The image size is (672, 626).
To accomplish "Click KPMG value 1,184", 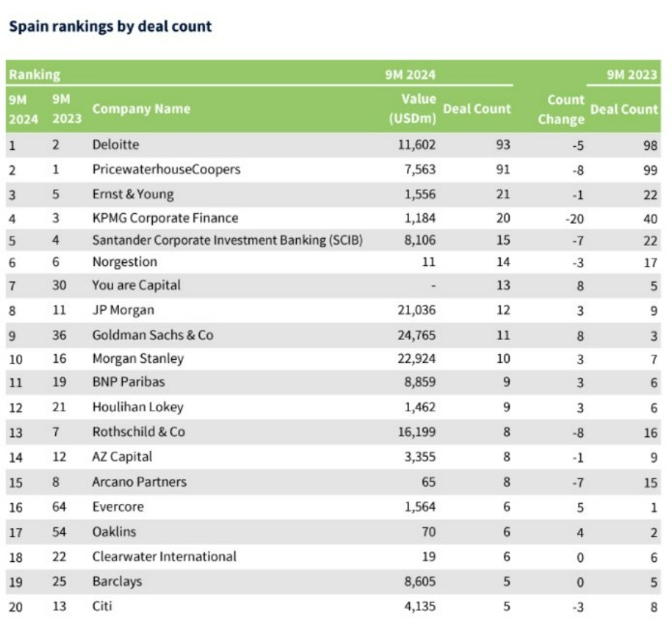I will pos(420,219).
